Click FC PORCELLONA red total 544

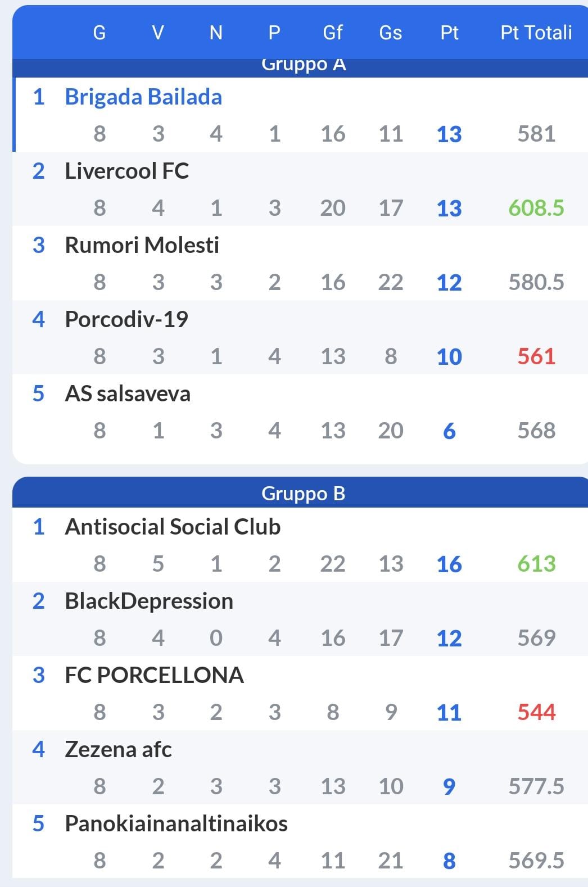pos(536,712)
